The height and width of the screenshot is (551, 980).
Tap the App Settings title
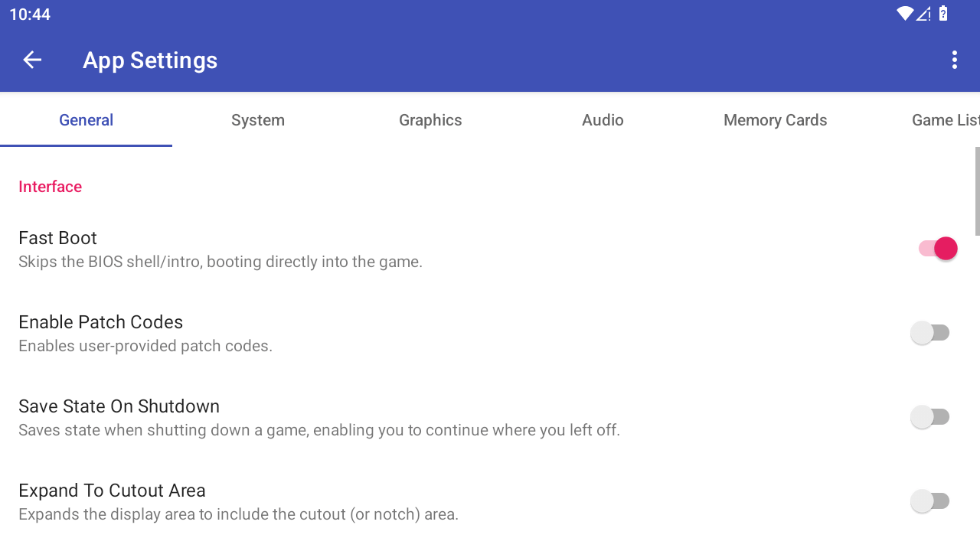(x=150, y=60)
